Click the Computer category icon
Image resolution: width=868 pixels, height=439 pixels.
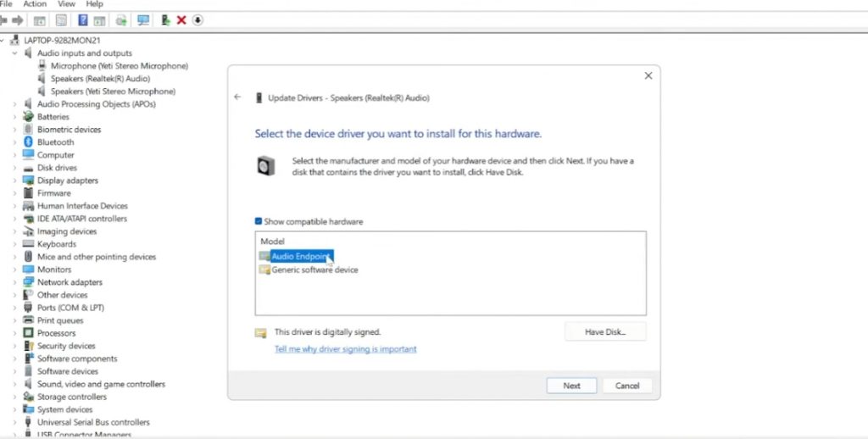[28, 155]
